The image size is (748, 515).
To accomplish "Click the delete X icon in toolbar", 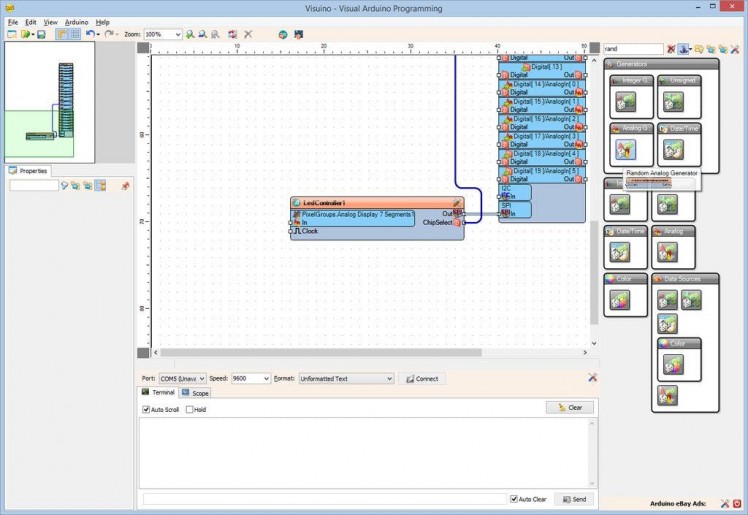I will [248, 34].
